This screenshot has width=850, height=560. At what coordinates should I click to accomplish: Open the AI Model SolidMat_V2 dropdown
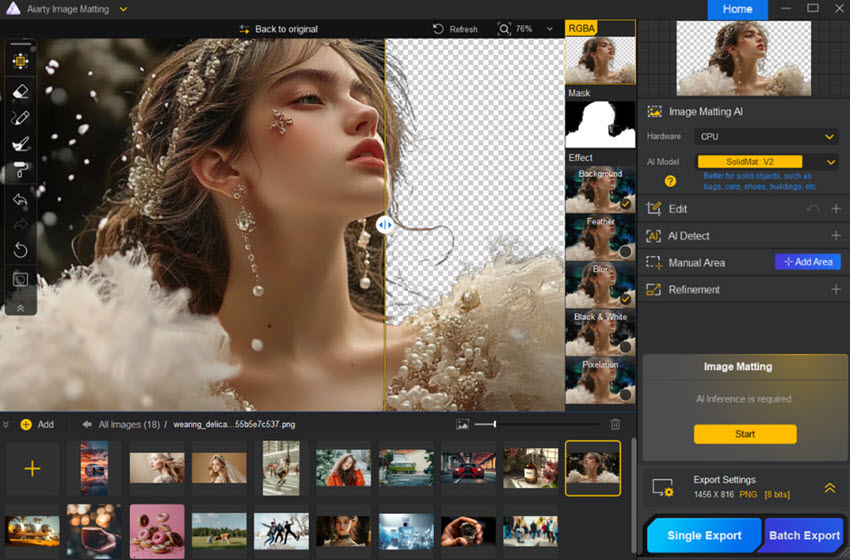766,162
